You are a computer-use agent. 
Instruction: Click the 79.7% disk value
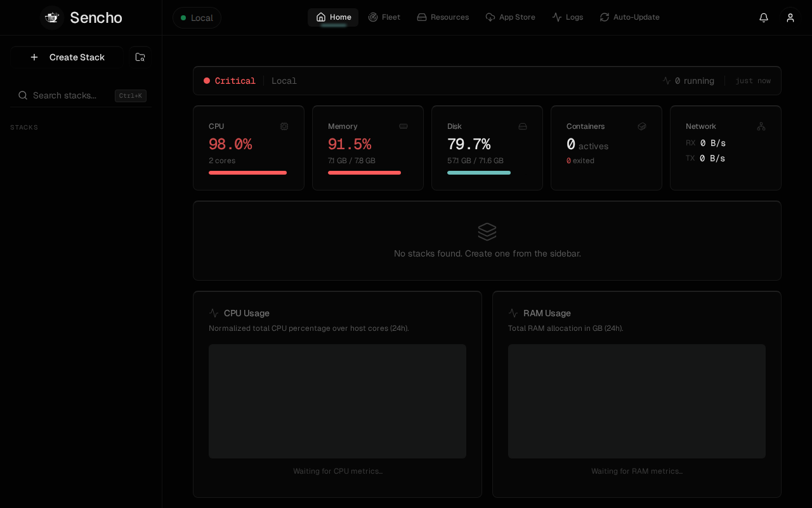click(x=469, y=144)
